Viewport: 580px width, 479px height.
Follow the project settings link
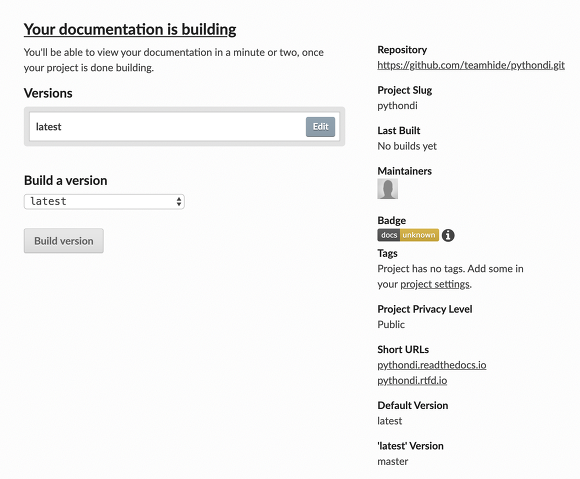click(x=435, y=284)
